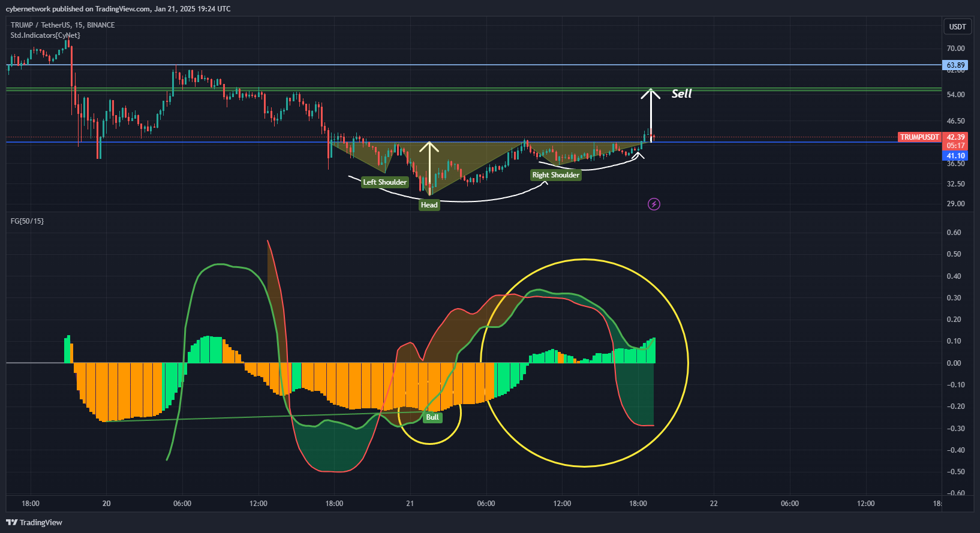Click the 18:00 label at far left of time axis
980x533 pixels.
[x=31, y=504]
